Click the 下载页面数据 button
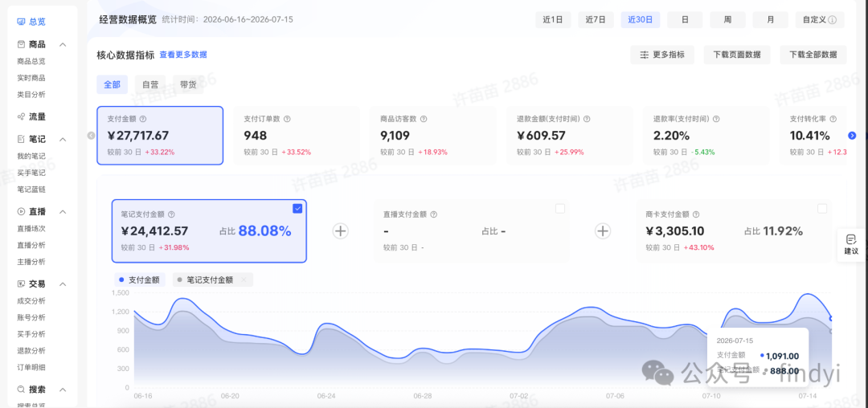 pyautogui.click(x=737, y=55)
